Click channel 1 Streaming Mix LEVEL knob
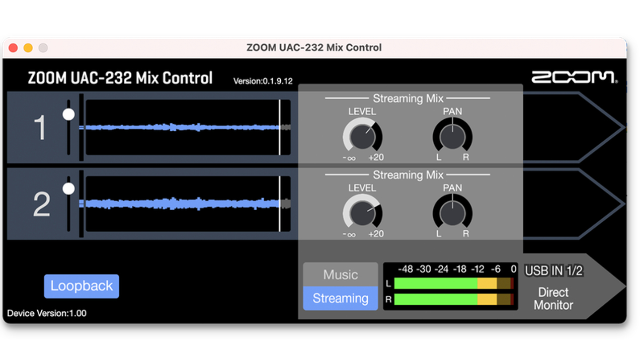The image size is (644, 362). coord(362,137)
